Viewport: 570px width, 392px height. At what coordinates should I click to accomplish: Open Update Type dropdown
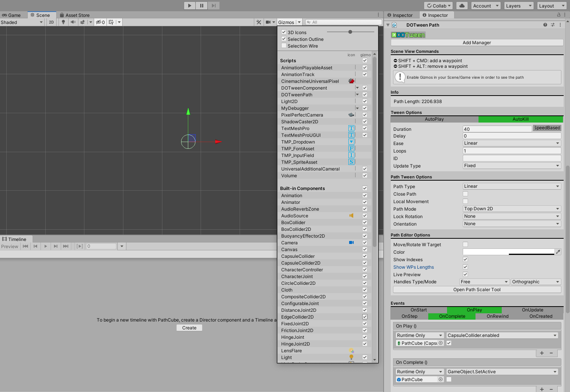pos(512,166)
